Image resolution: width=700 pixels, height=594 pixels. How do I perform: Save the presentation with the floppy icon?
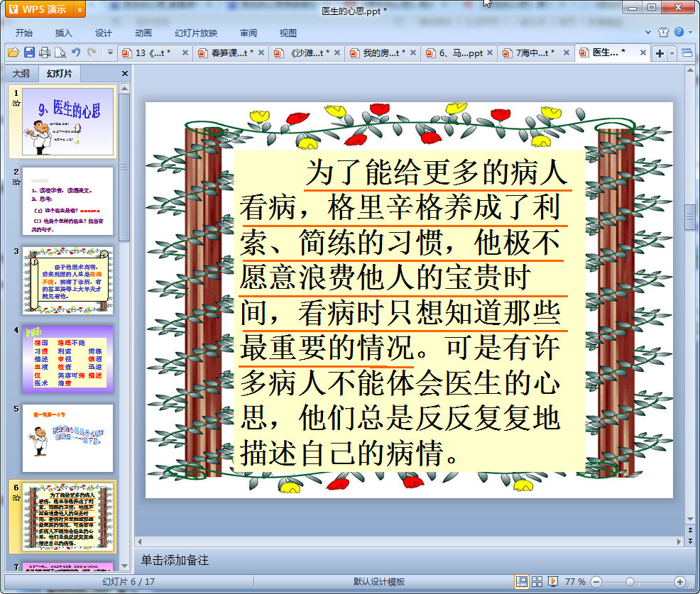click(29, 53)
